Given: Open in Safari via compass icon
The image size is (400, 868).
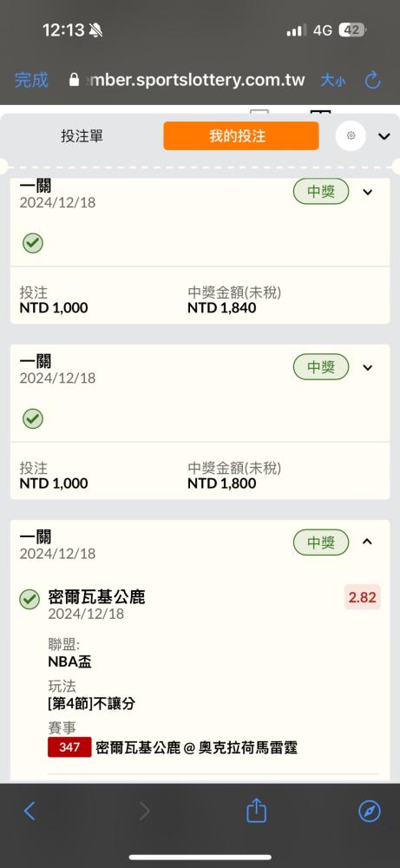Looking at the screenshot, I should [x=370, y=812].
